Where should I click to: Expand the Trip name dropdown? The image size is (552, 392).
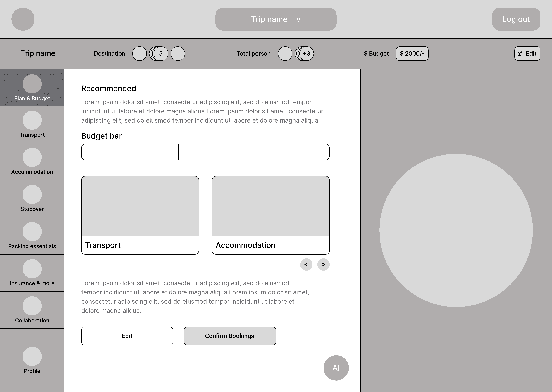tap(276, 19)
